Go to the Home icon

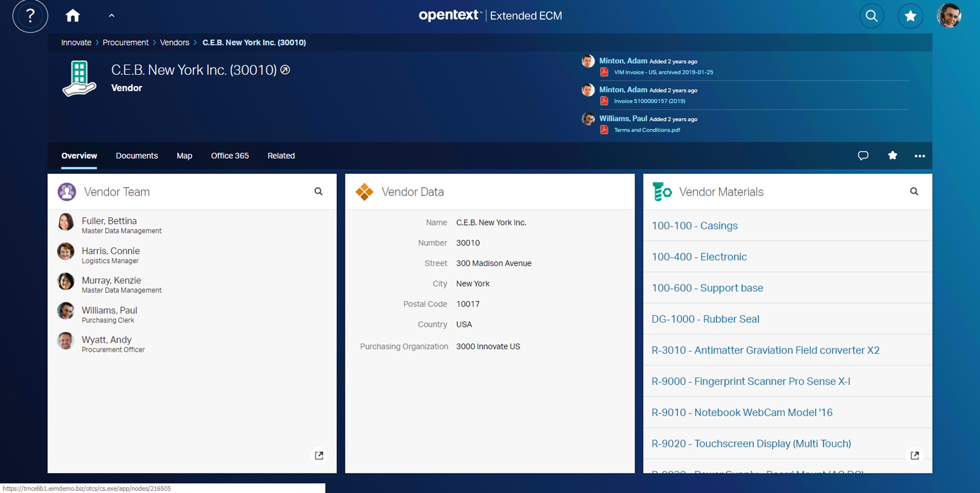[73, 16]
